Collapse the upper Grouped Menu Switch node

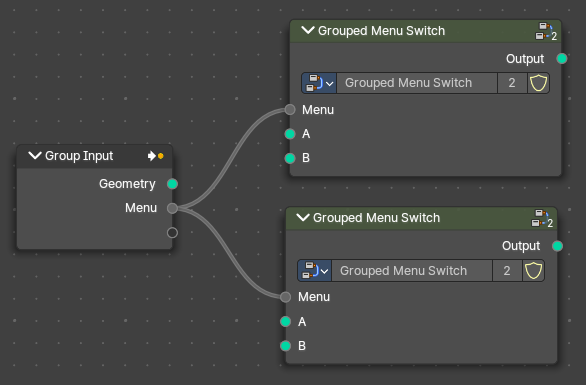[308, 30]
